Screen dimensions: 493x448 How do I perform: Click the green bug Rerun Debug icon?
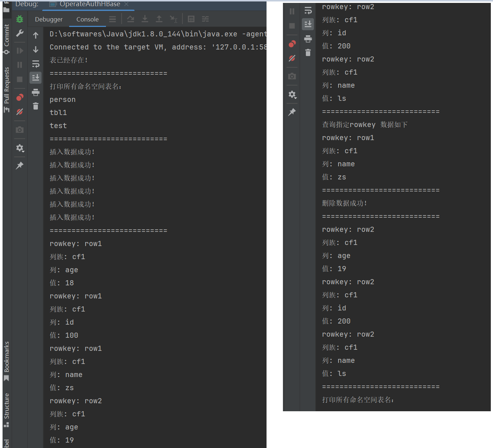[20, 19]
